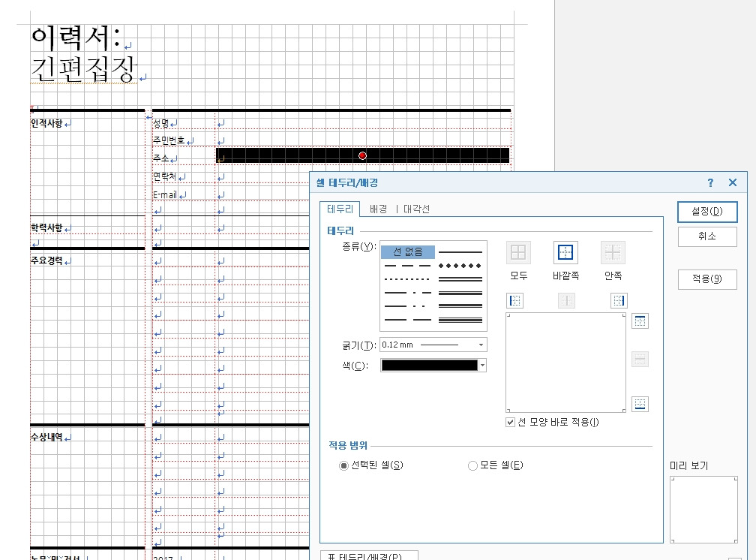Click the 인적사항 heading in document
756x560 pixels.
click(46, 124)
